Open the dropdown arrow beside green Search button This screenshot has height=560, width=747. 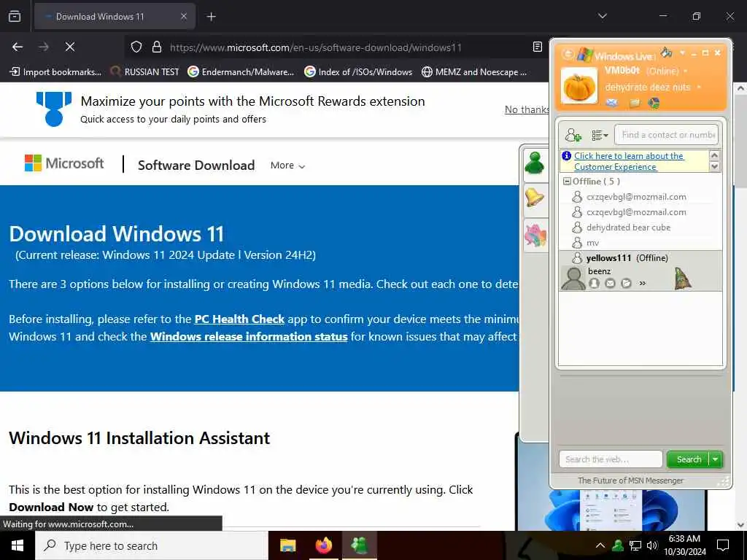click(716, 459)
